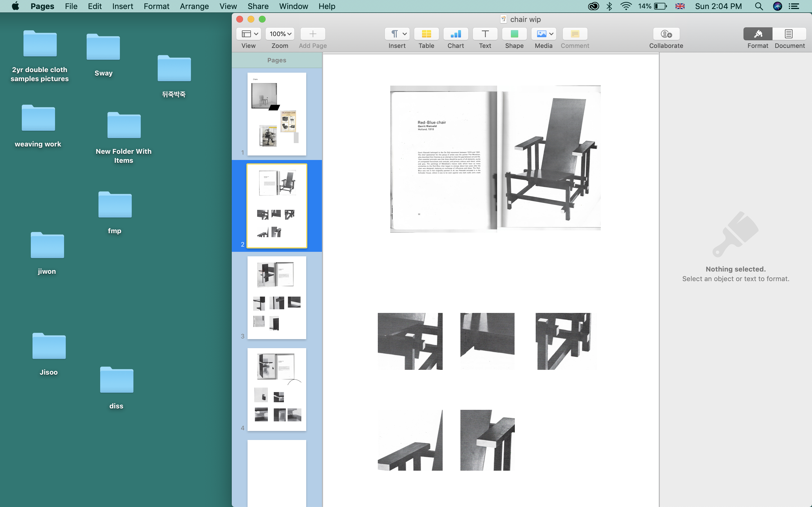The height and width of the screenshot is (507, 812).
Task: Open the Notification Center list icon
Action: pos(794,6)
